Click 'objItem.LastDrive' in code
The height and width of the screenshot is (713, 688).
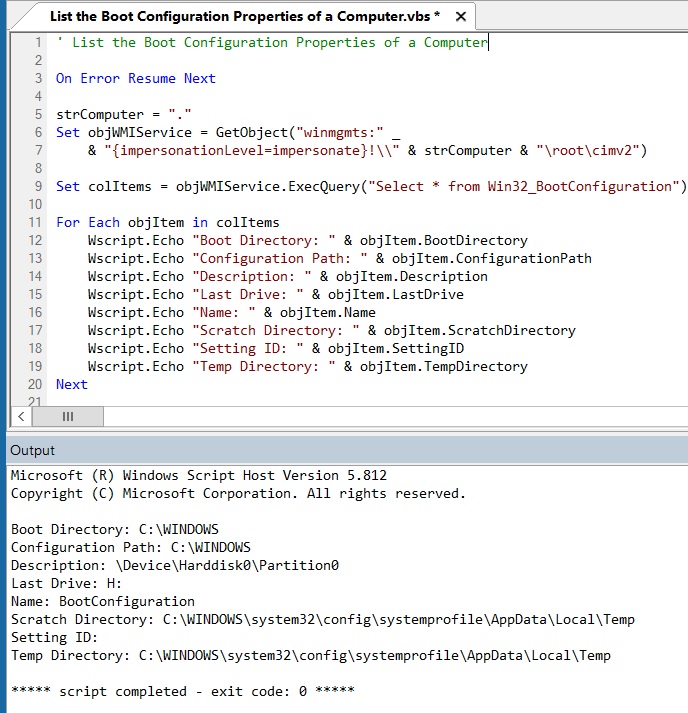pyautogui.click(x=396, y=294)
